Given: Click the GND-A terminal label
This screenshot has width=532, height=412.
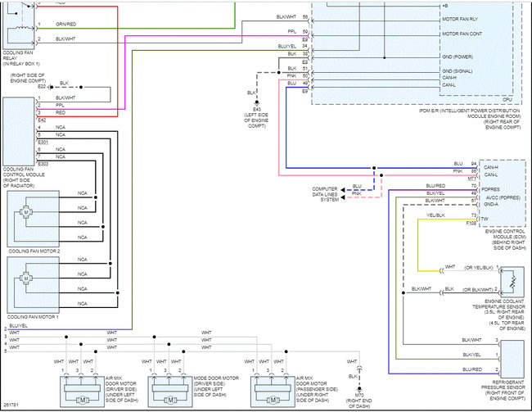Looking at the screenshot, I should pos(491,205).
